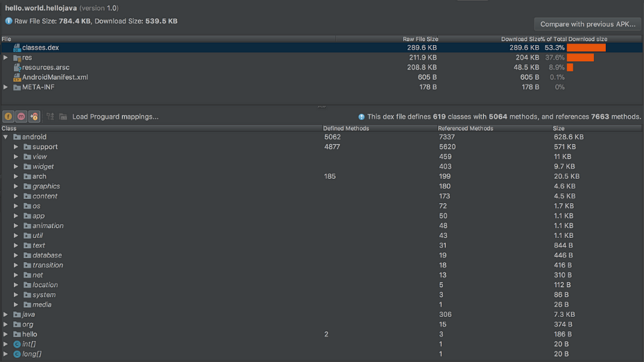Image resolution: width=644 pixels, height=362 pixels.
Task: Click the deobfuscate names tree icon
Action: click(x=50, y=117)
